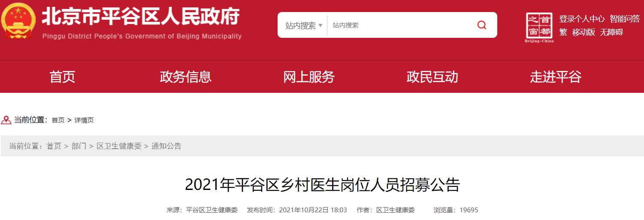Click the red magnifier search icon
Viewport: 644px width, 220px height.
point(482,25)
